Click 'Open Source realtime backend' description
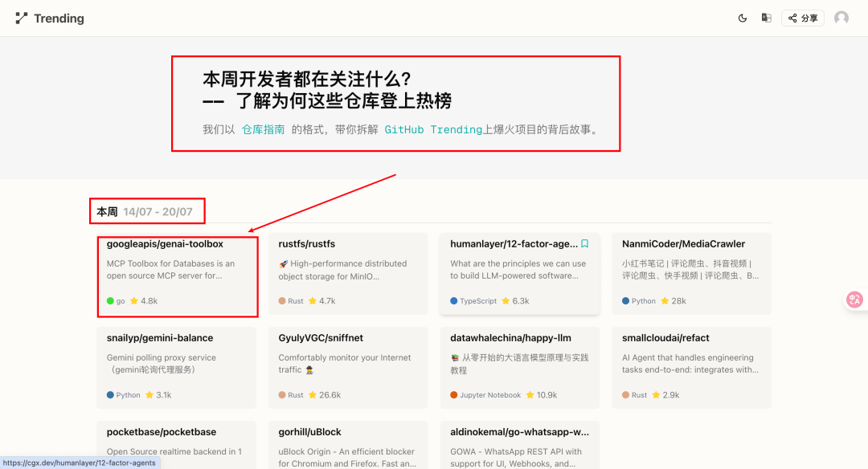 pyautogui.click(x=174, y=452)
